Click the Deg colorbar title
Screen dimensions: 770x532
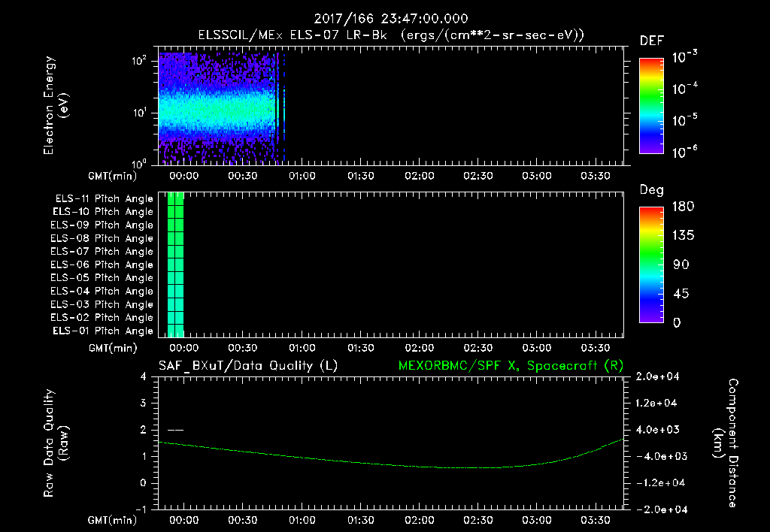click(652, 190)
